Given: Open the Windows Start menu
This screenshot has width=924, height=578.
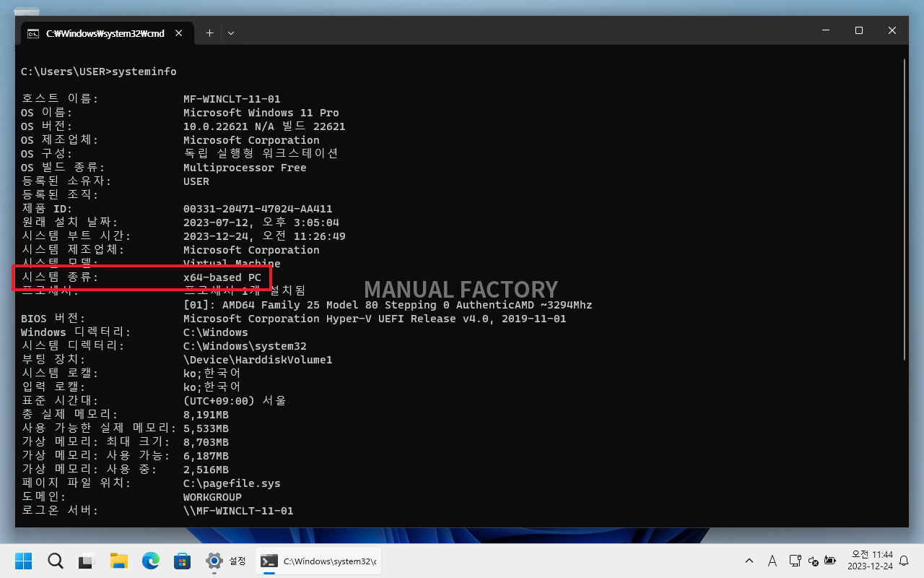Looking at the screenshot, I should pos(24,561).
